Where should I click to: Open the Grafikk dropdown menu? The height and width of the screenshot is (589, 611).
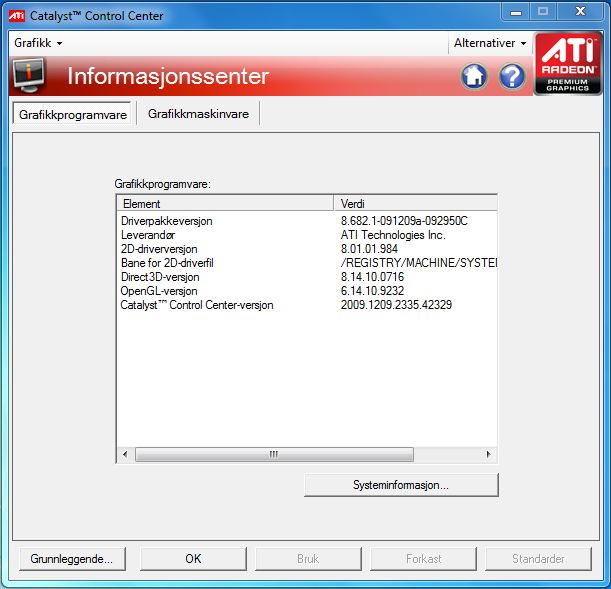click(38, 43)
